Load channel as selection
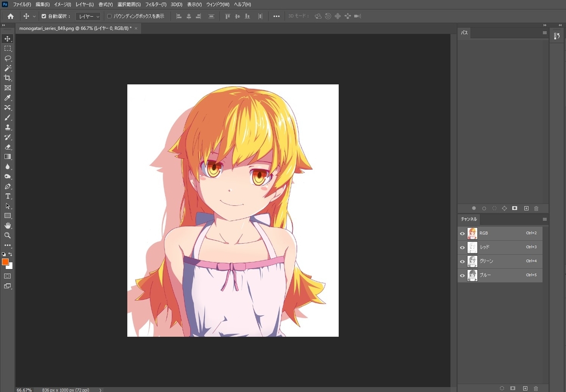Screen dimensions: 566x392 502,388
